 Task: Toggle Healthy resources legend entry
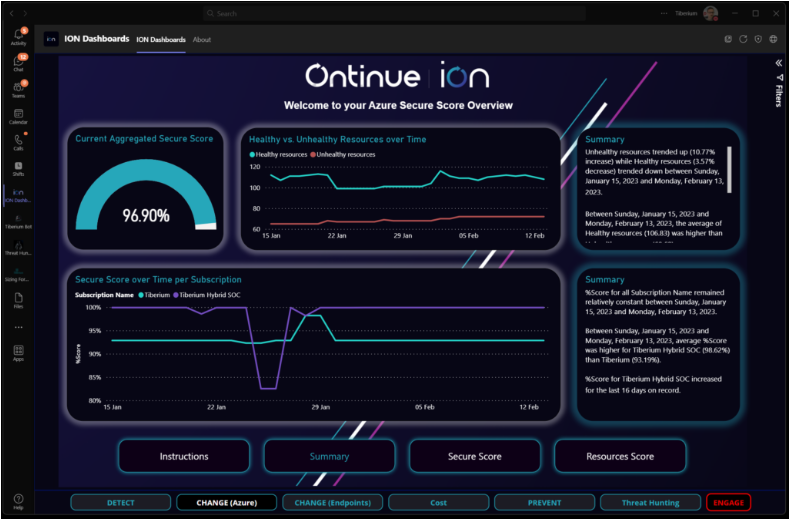[278, 155]
